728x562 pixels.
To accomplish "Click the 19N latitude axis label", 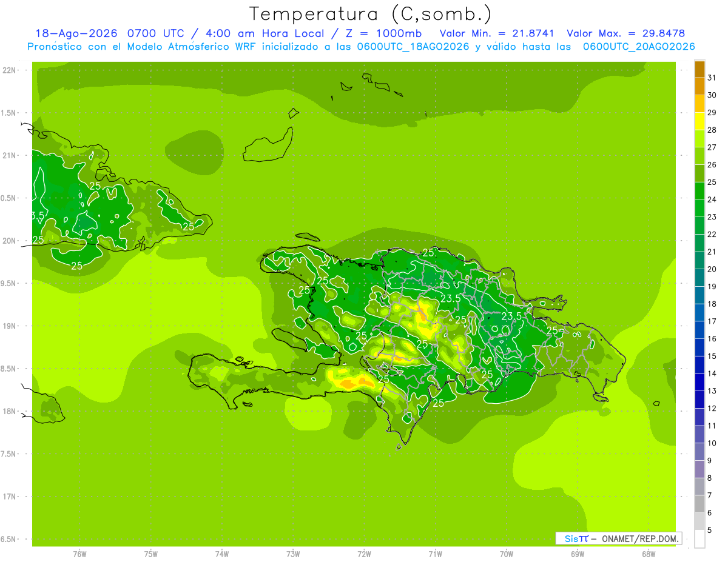I will pos(10,326).
